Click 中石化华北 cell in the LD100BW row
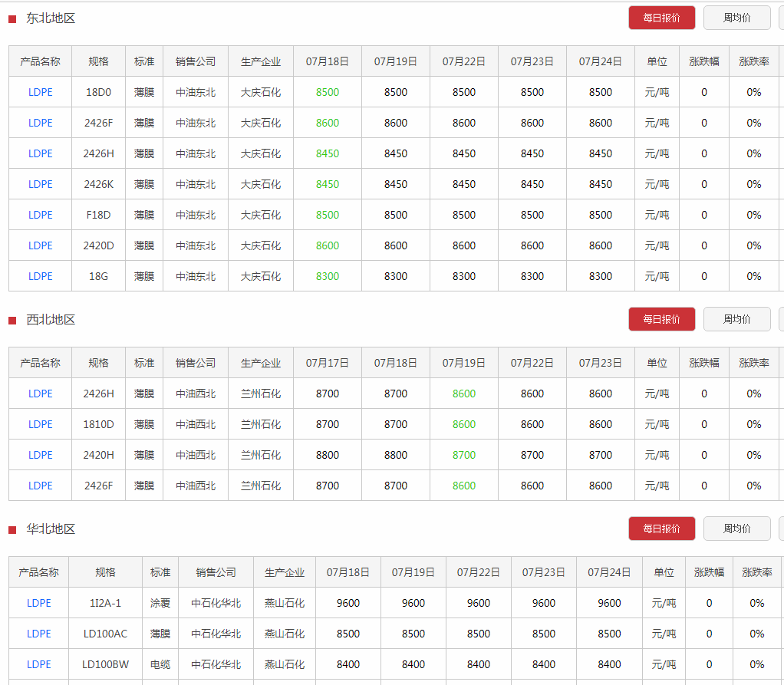Image resolution: width=784 pixels, height=685 pixels. click(x=216, y=664)
